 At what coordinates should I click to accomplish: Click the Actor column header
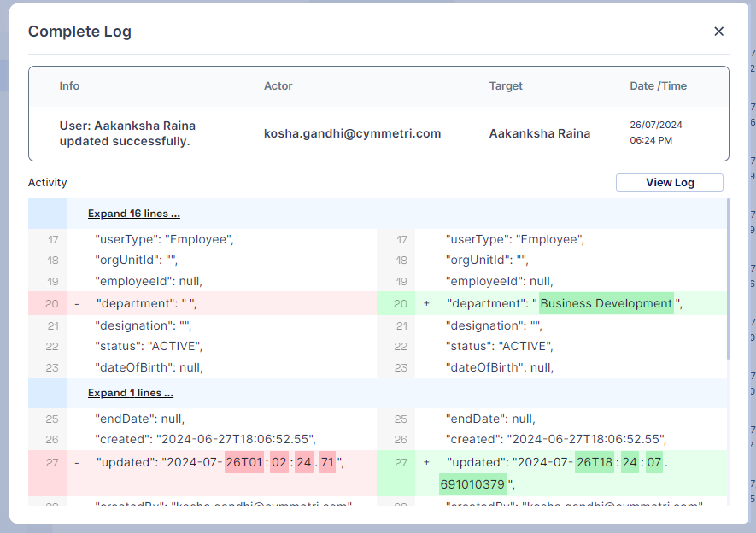coord(278,86)
